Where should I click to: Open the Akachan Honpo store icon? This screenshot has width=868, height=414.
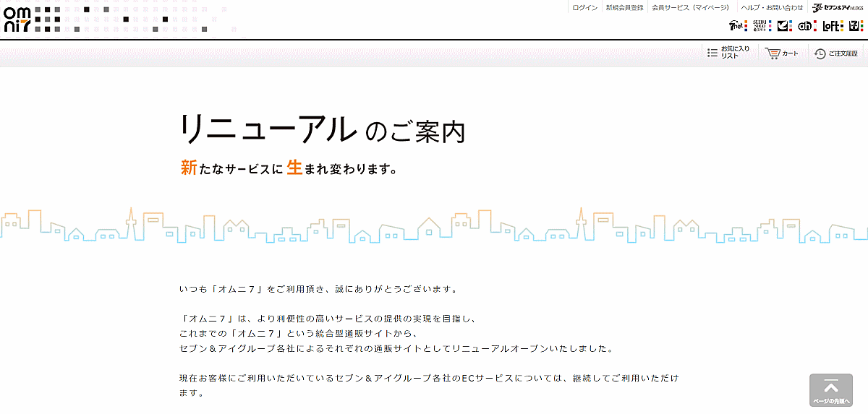[806, 26]
